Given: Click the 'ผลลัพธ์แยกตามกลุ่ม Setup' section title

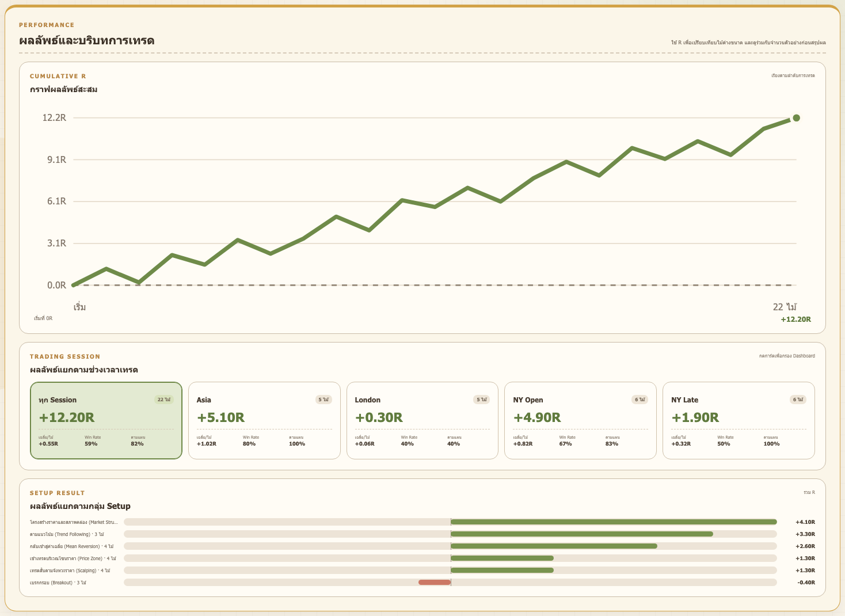Looking at the screenshot, I should (80, 506).
